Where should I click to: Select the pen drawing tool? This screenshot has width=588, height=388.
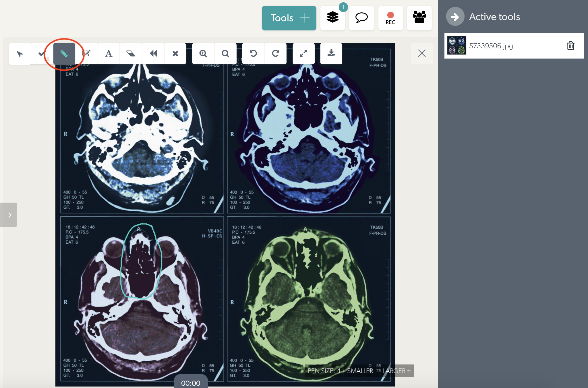pyautogui.click(x=64, y=54)
